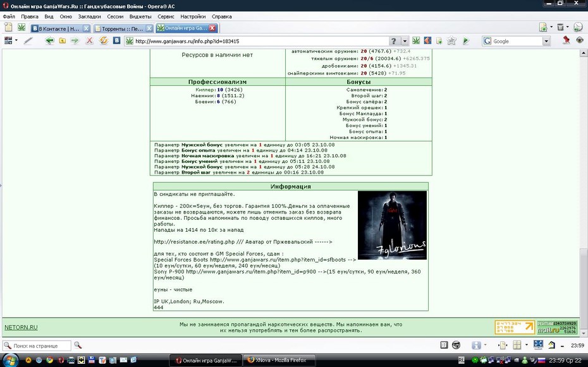
Task: Open the dropdown arrow beside the new bookmarked page icon
Action: [551, 27]
